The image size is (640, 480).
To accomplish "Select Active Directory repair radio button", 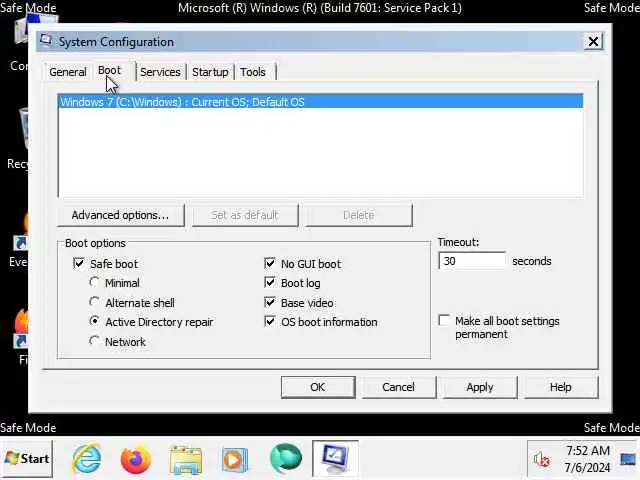I will tap(94, 321).
